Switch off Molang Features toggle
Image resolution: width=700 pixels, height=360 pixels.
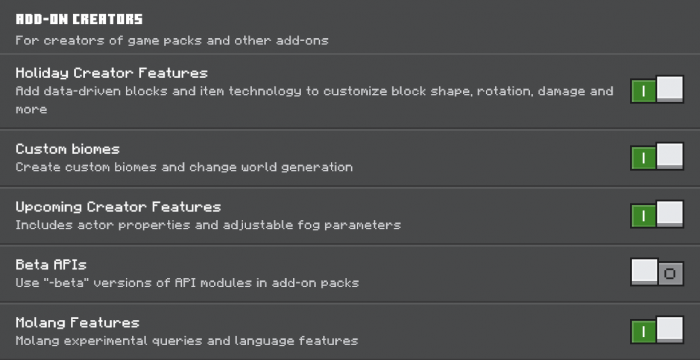pyautogui.click(x=657, y=331)
